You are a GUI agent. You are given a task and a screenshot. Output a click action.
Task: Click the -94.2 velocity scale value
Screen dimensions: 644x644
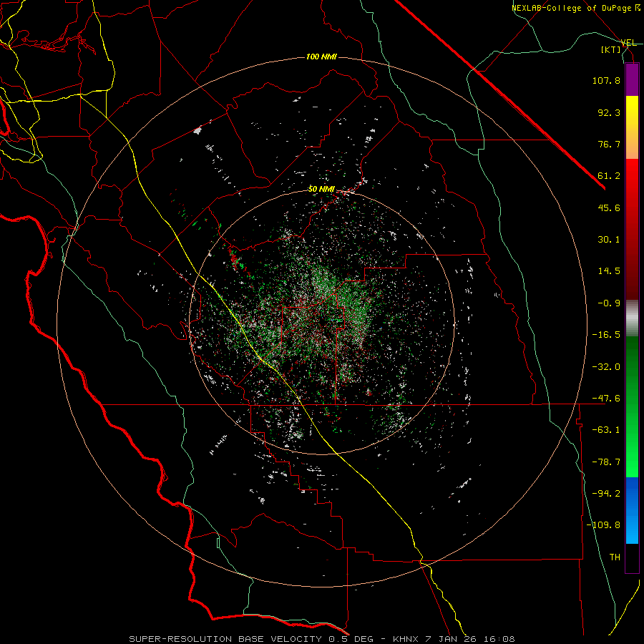(606, 494)
